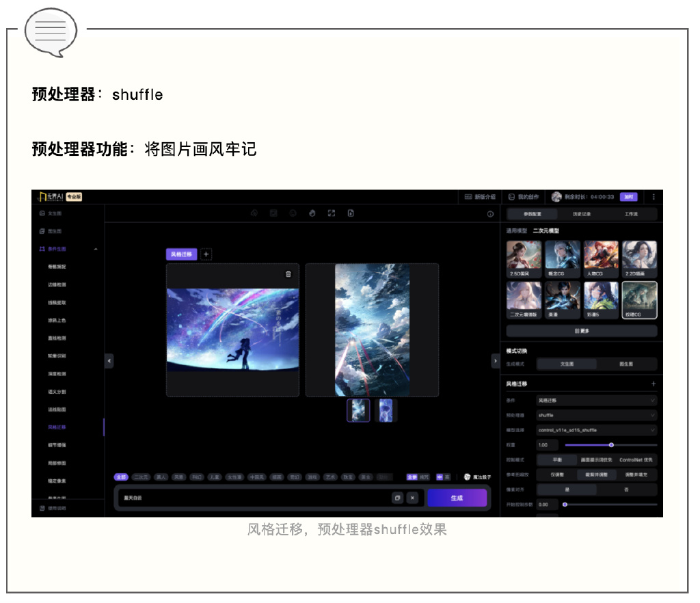Click the first dimmed toolbar icon
Viewport: 700px width, 603px height.
pyautogui.click(x=254, y=213)
